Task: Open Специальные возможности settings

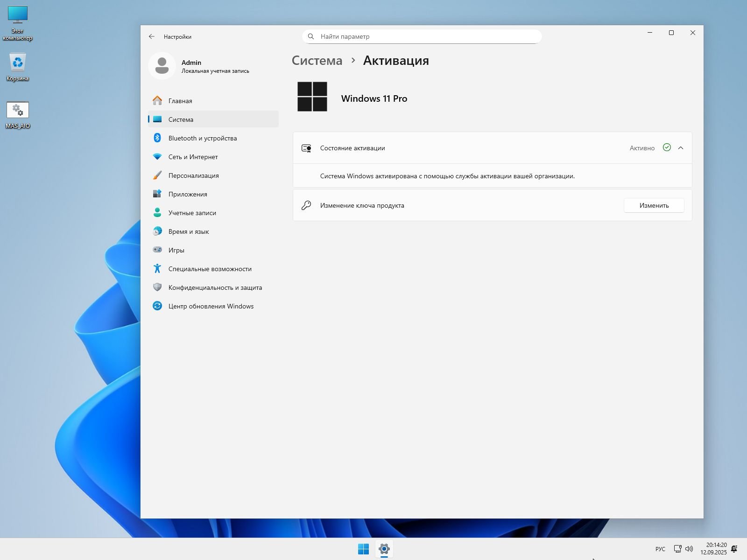Action: 210,269
